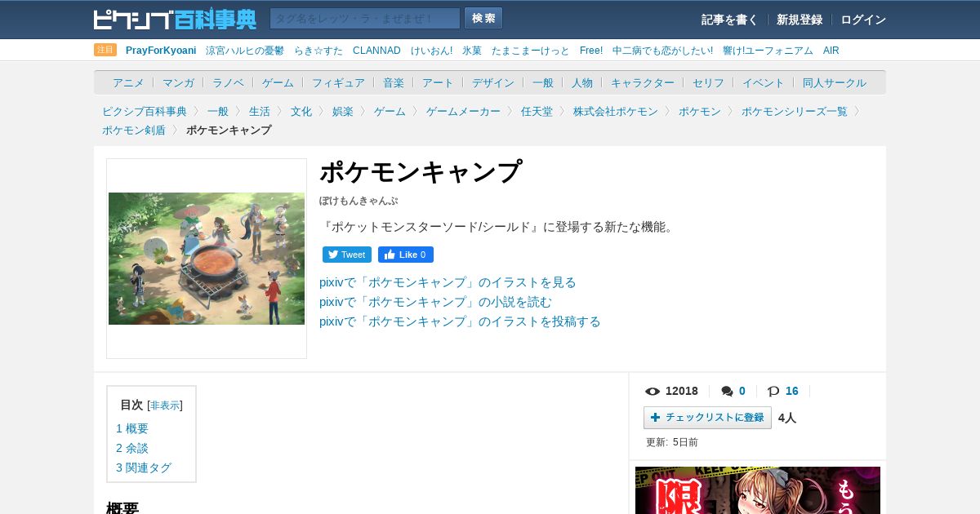Open trending tag たまこまーけっと
The width and height of the screenshot is (980, 514).
click(531, 51)
